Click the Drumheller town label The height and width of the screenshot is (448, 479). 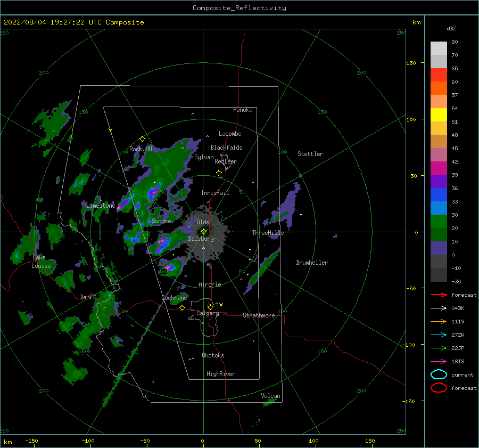312,263
